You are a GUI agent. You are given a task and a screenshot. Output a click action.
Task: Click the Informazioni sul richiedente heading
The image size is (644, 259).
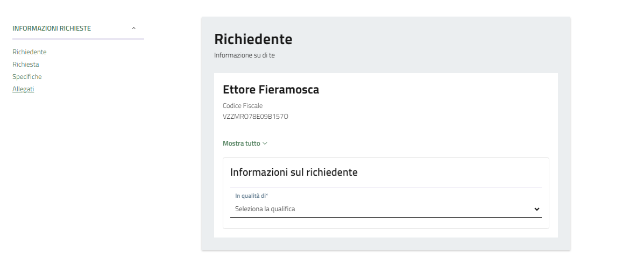click(x=294, y=172)
